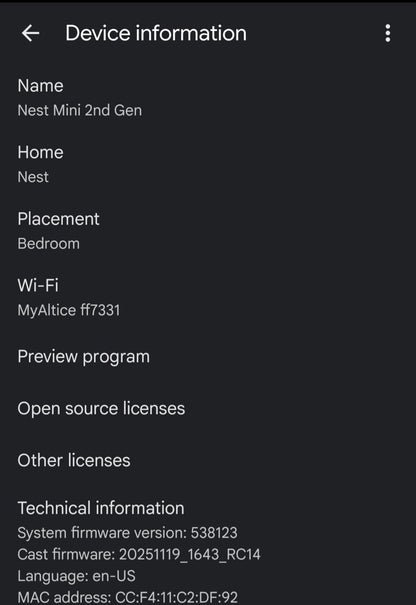
Task: Tap the MyAltice ff7331 network name
Action: [69, 310]
